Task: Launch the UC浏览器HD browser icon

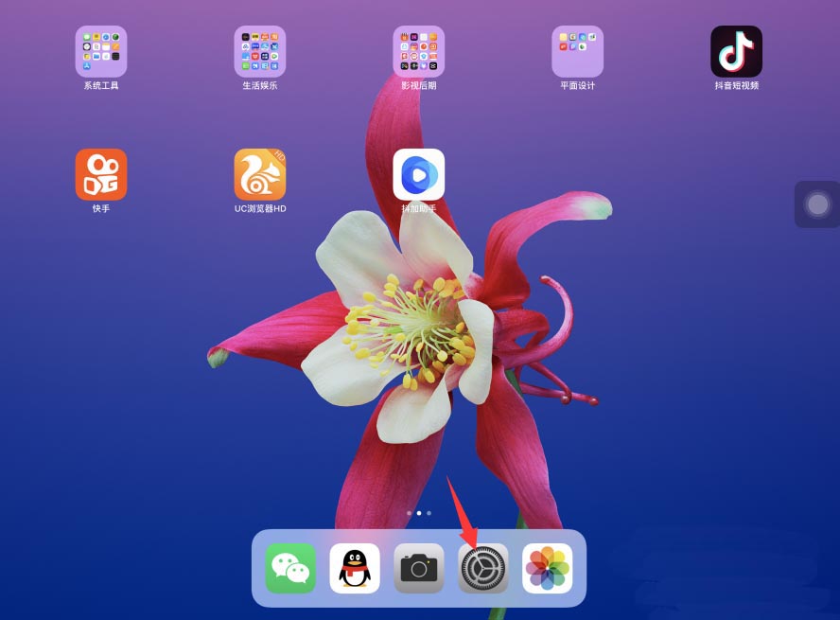Action: (x=260, y=174)
